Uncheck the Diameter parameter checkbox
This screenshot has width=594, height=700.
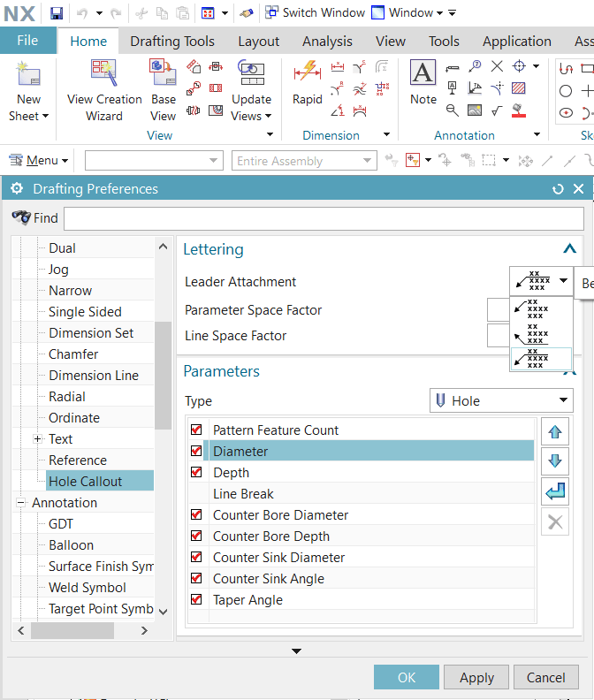tap(196, 451)
